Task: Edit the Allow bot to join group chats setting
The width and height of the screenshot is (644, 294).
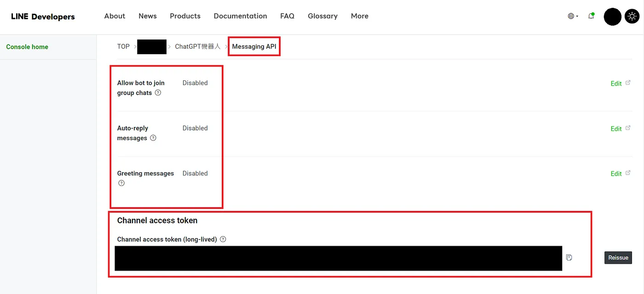Action: (x=616, y=84)
